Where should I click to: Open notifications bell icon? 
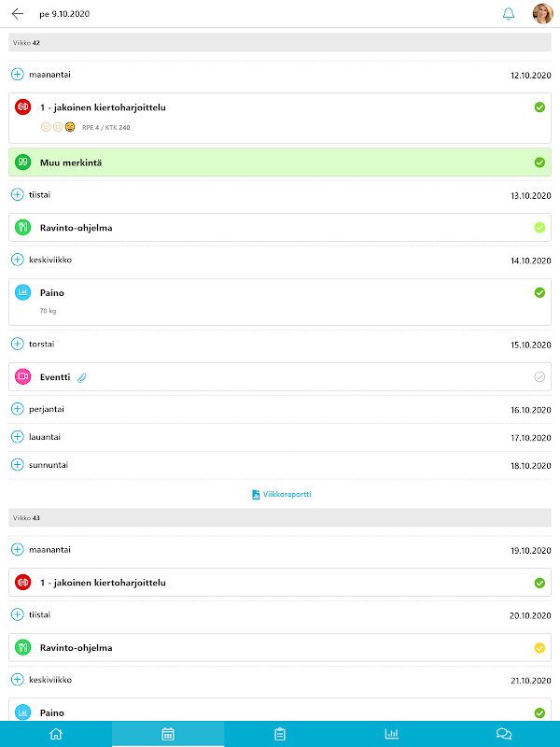[x=509, y=14]
